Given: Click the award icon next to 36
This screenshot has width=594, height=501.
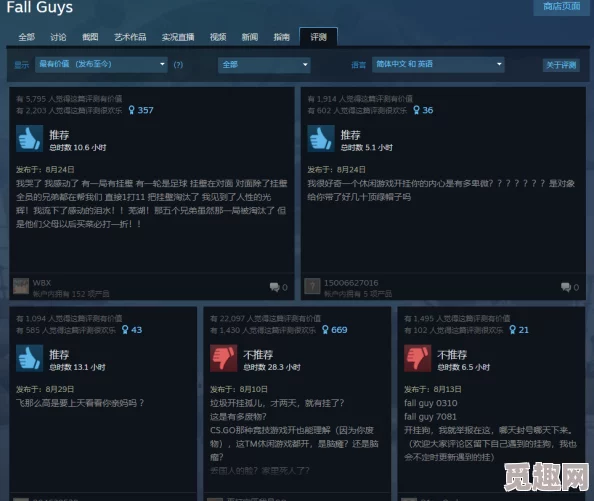Looking at the screenshot, I should (416, 110).
